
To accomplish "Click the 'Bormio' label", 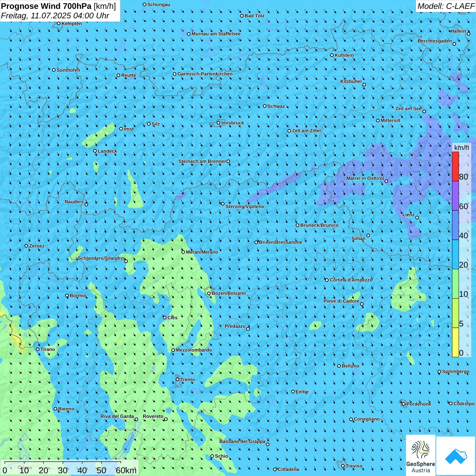I will coord(78,295).
